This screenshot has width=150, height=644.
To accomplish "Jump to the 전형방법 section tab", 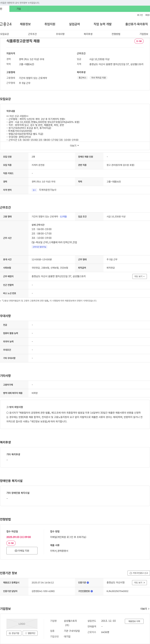I will pyautogui.click(x=116, y=34).
